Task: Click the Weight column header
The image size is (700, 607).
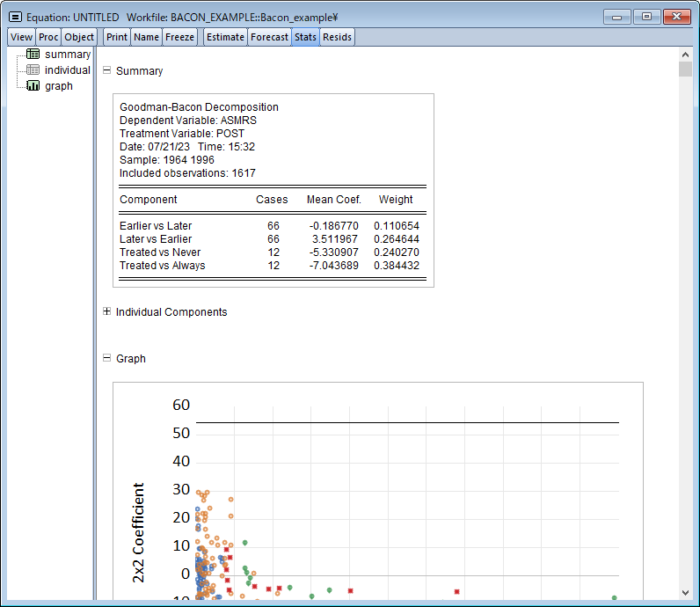Action: [x=396, y=200]
